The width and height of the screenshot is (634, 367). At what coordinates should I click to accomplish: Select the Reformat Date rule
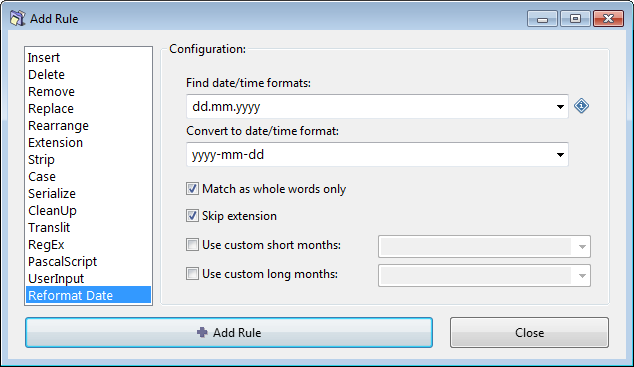point(89,295)
